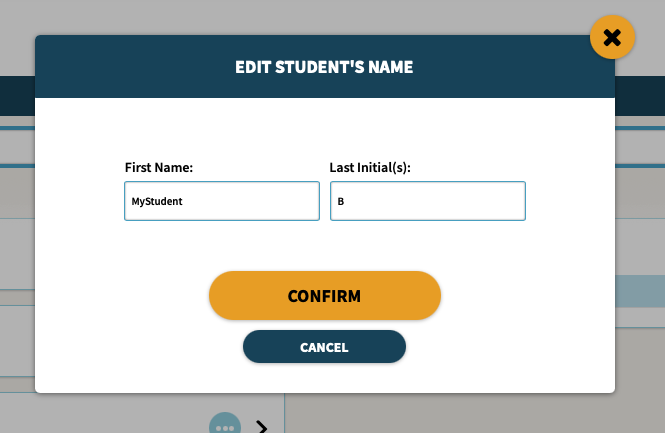This screenshot has height=433, width=665.
Task: Confirm the student name changes
Action: 325,296
